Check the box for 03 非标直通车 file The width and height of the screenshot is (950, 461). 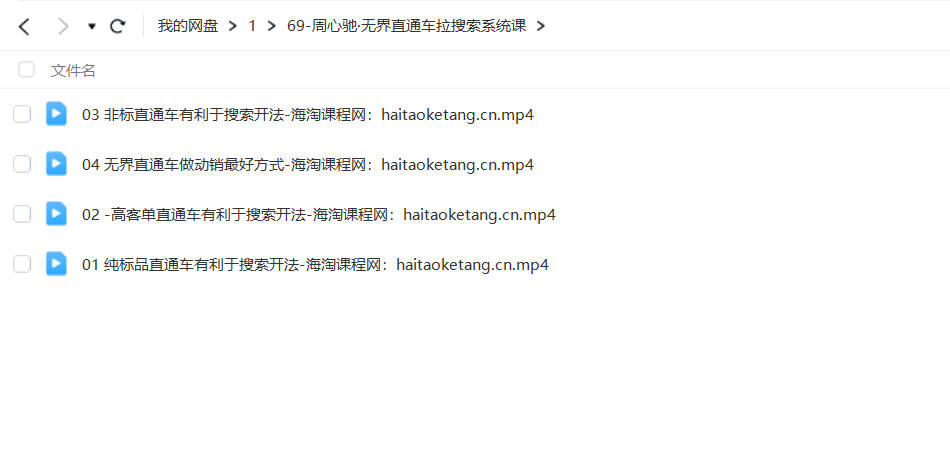pos(22,114)
